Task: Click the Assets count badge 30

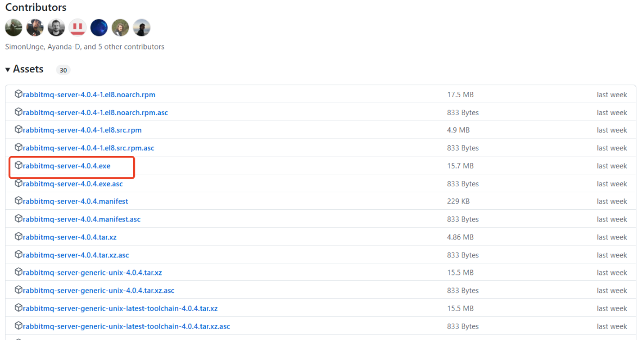Action: [63, 70]
